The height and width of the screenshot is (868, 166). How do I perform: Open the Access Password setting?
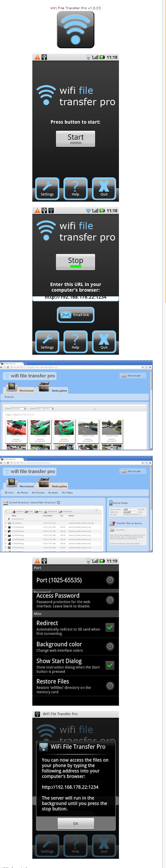[75, 601]
